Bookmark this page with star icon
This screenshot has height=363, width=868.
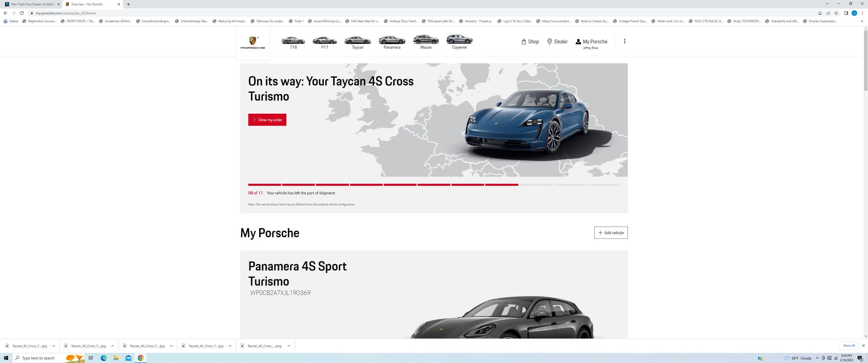tap(836, 13)
